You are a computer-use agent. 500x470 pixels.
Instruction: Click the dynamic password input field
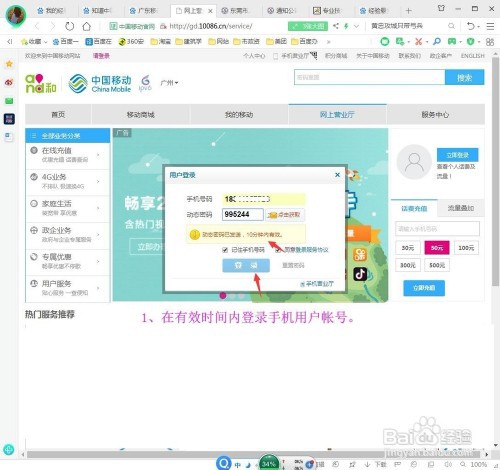243,214
